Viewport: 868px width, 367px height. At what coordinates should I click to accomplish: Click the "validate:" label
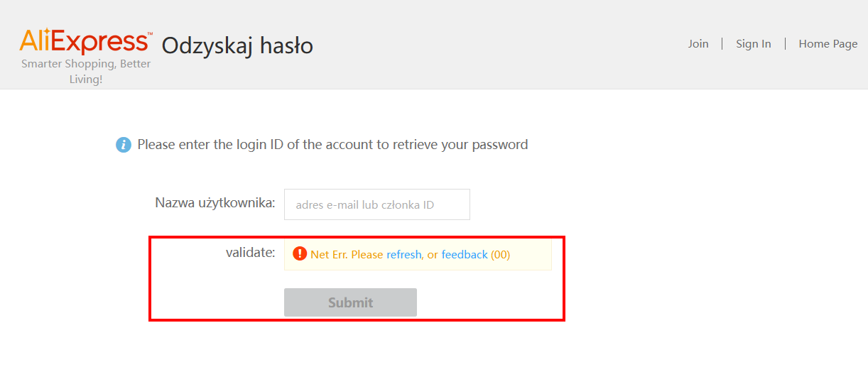250,251
